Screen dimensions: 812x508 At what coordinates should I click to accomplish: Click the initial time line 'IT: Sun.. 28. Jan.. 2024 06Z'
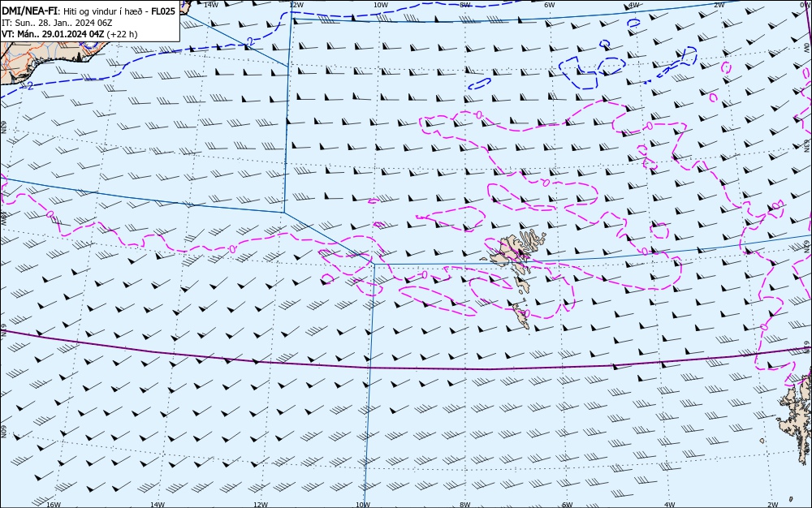57,23
